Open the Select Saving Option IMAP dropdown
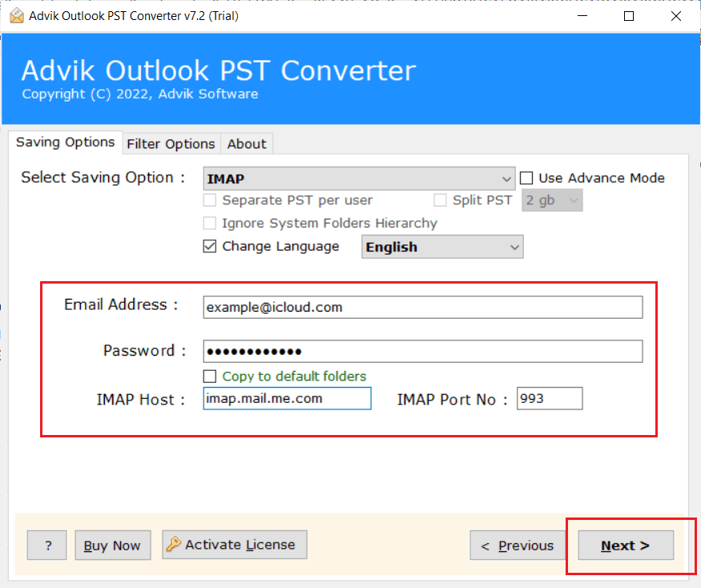The width and height of the screenshot is (701, 588). pos(359,179)
